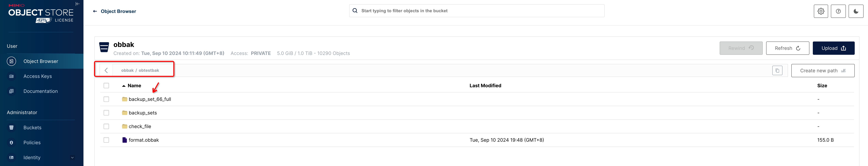The image size is (868, 166).
Task: Click the Upload button
Action: 833,48
